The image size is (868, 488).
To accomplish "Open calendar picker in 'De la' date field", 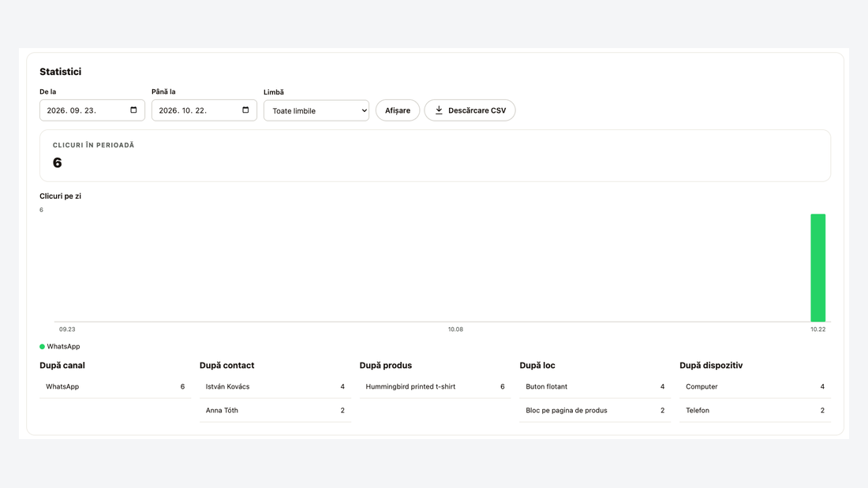I will (133, 110).
